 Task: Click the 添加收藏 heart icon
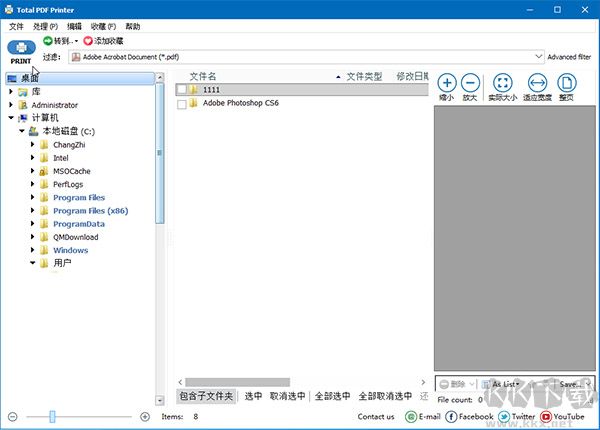click(88, 41)
